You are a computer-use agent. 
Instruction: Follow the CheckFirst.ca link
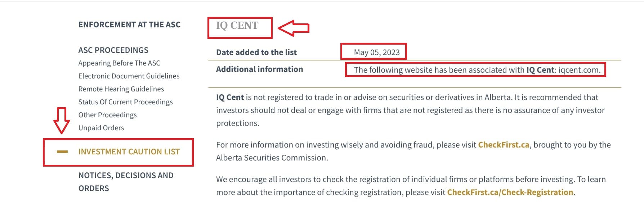click(503, 145)
